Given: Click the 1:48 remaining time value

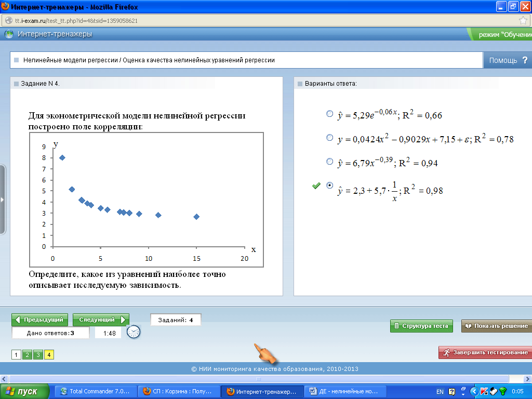Looking at the screenshot, I should pyautogui.click(x=109, y=334).
